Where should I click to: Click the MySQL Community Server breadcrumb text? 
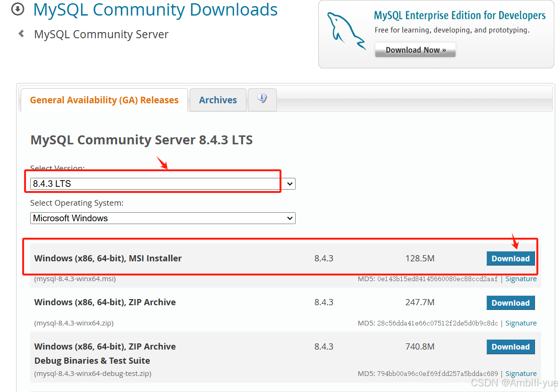[x=101, y=34]
